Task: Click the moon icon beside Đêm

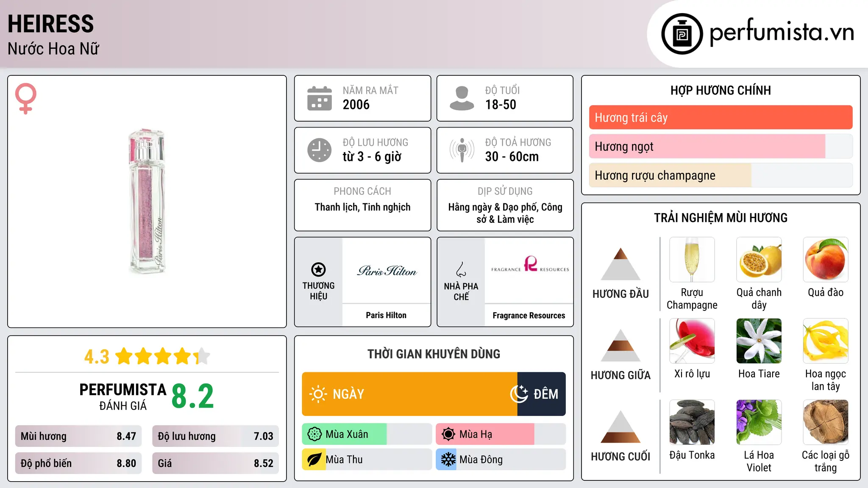Action: coord(519,394)
